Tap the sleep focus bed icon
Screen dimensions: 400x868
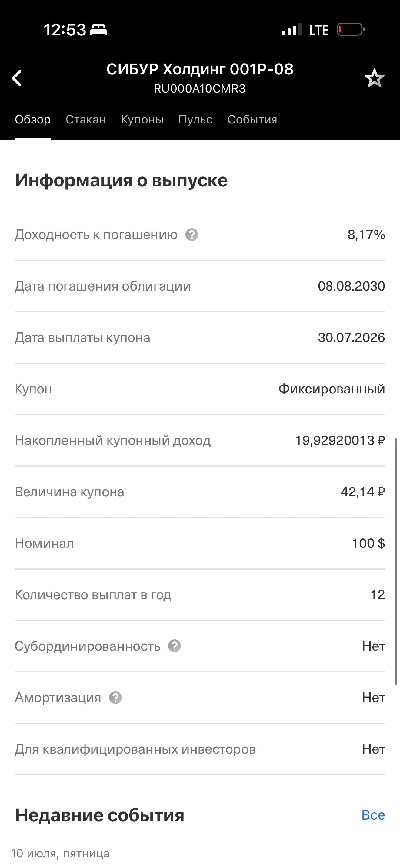[x=98, y=30]
